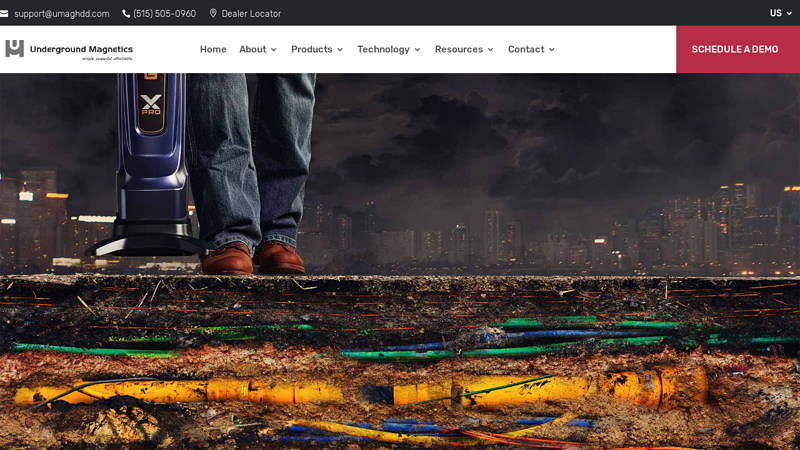The height and width of the screenshot is (450, 800).
Task: Expand the chevron next to Products
Action: point(340,50)
